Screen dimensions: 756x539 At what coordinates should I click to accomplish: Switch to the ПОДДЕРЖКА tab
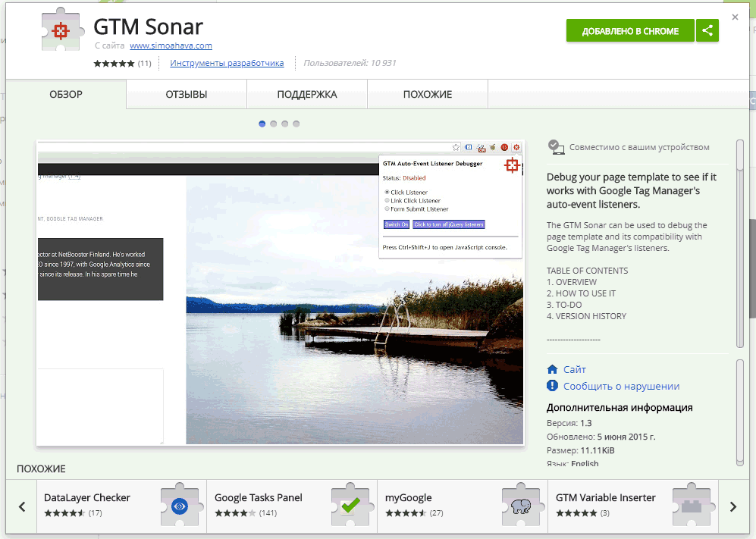(x=307, y=95)
